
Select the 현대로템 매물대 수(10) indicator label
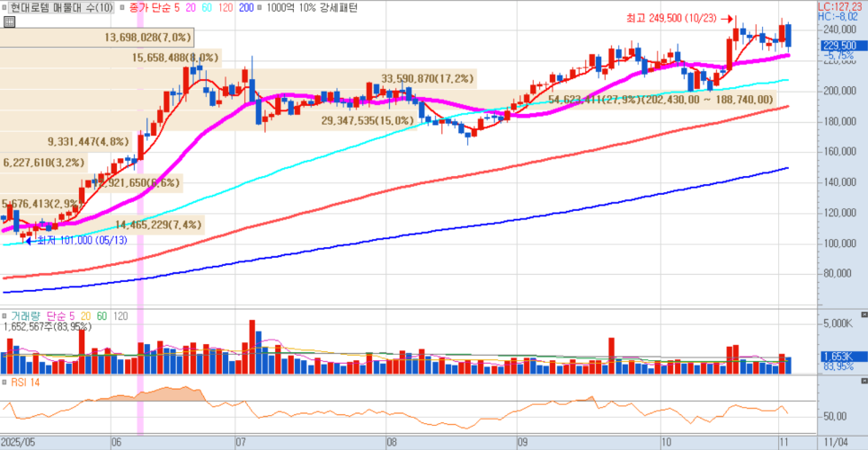tap(61, 8)
